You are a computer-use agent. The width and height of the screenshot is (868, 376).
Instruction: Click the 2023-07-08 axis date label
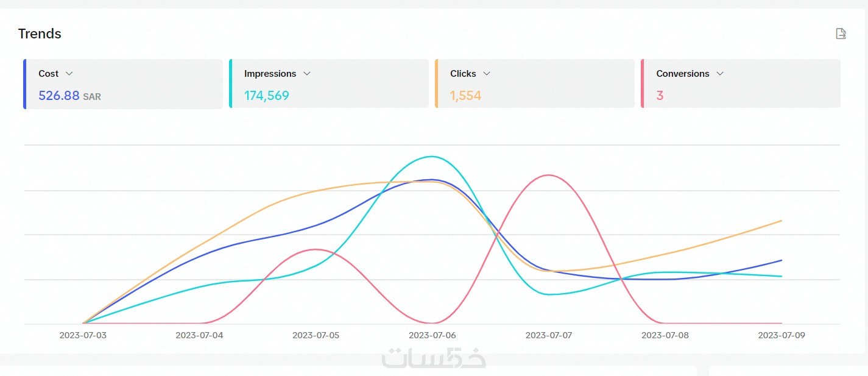click(x=665, y=335)
